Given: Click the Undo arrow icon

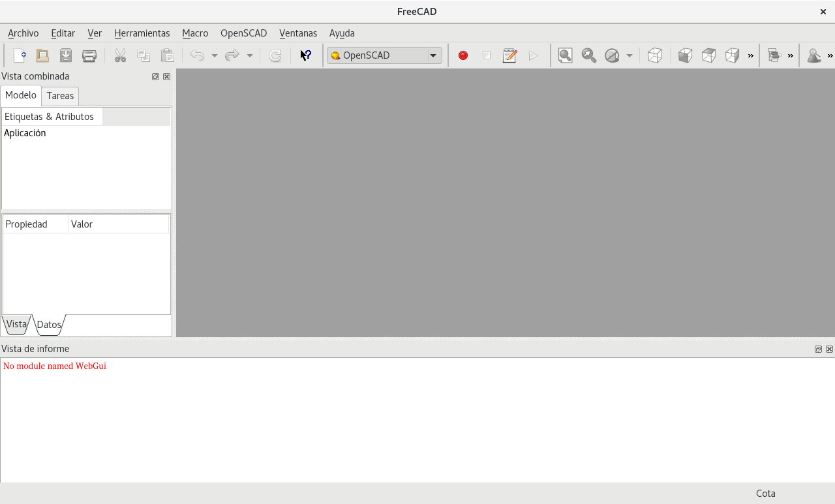Looking at the screenshot, I should [197, 55].
